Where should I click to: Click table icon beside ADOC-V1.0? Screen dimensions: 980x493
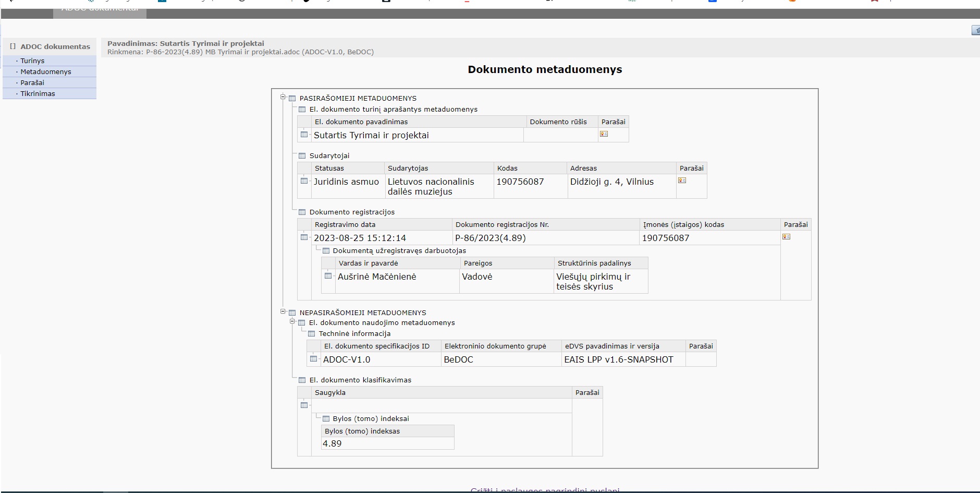(314, 359)
